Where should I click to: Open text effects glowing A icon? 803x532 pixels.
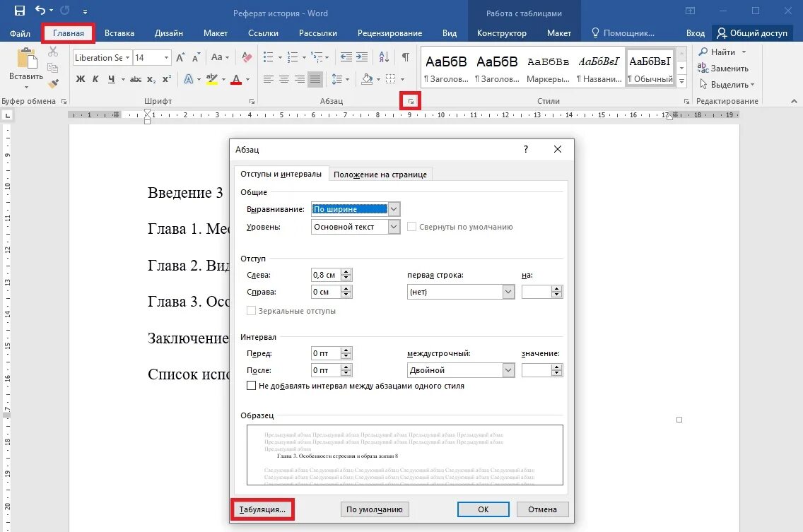coord(189,79)
